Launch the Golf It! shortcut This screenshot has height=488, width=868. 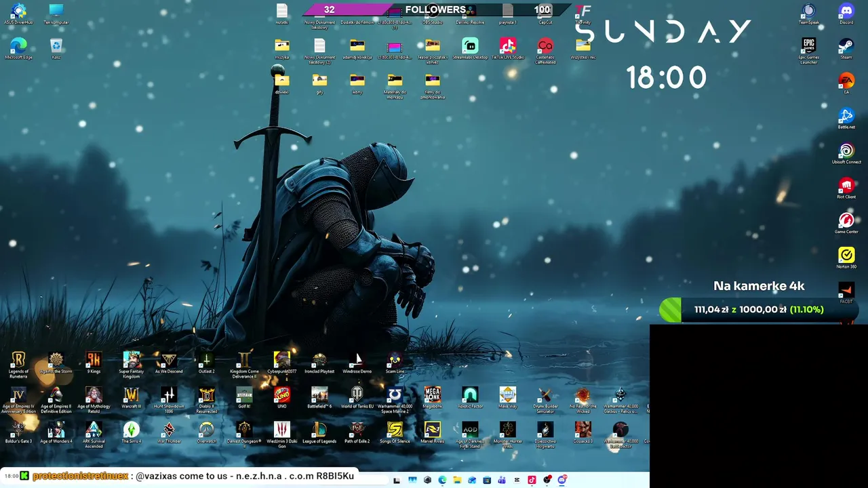pyautogui.click(x=244, y=398)
